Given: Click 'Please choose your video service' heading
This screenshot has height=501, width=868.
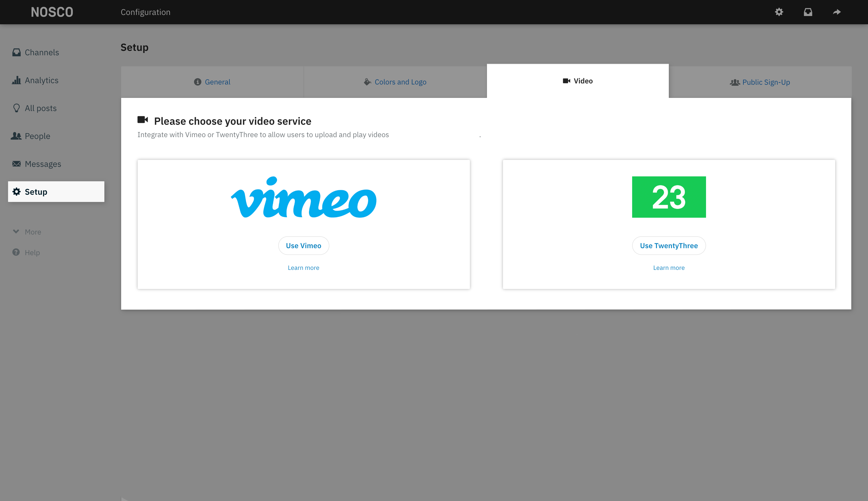Looking at the screenshot, I should [x=233, y=121].
